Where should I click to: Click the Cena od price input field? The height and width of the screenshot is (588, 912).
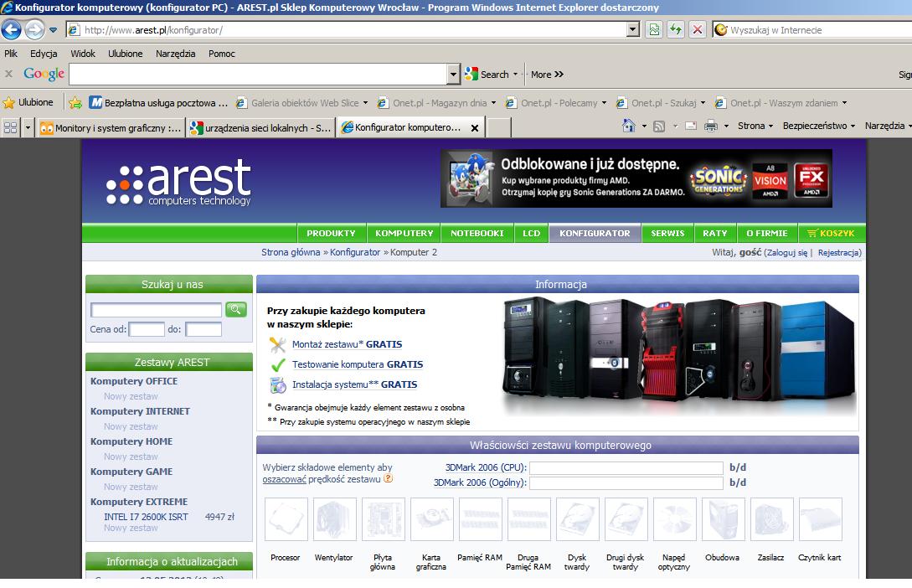point(147,329)
